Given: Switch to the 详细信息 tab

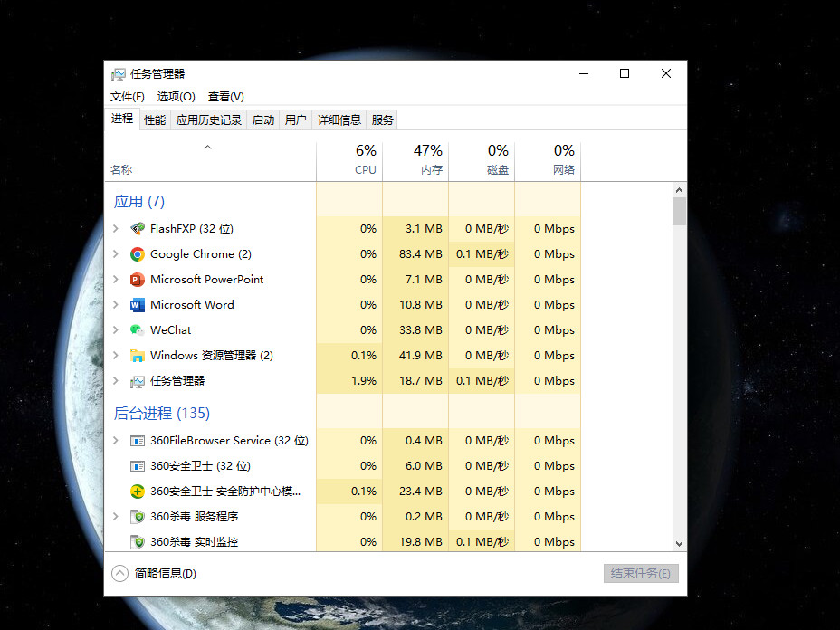Looking at the screenshot, I should tap(339, 120).
